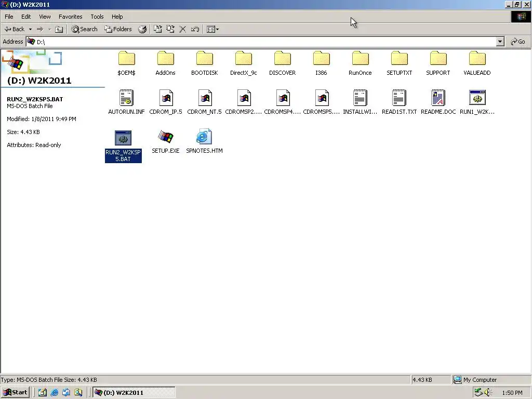This screenshot has height=399, width=532.
Task: Select the I386 folder
Action: (x=321, y=64)
